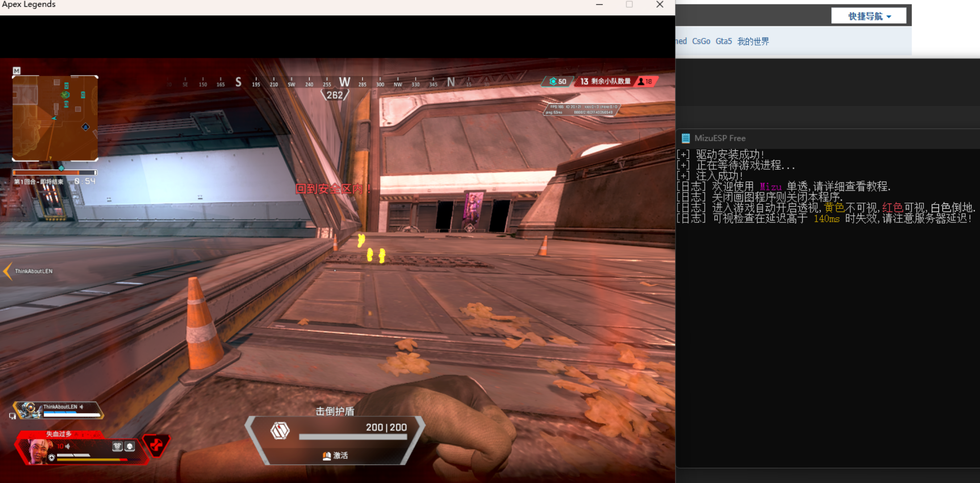Click the teal ring crafting icon showing 50

(553, 81)
